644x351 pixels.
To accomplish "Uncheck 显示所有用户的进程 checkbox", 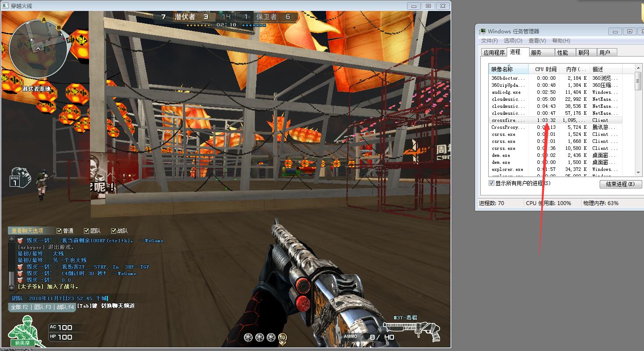I will (x=491, y=183).
